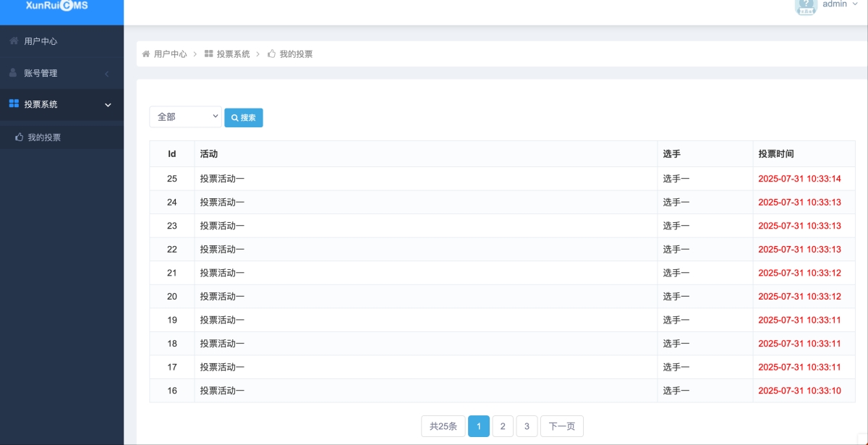Click the time cell in row 21
Screen dimensions: 868x445
tap(804, 273)
